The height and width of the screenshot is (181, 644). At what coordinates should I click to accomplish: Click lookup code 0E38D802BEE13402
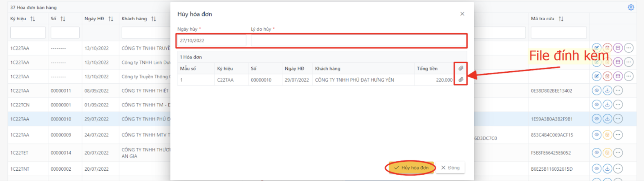(552, 90)
